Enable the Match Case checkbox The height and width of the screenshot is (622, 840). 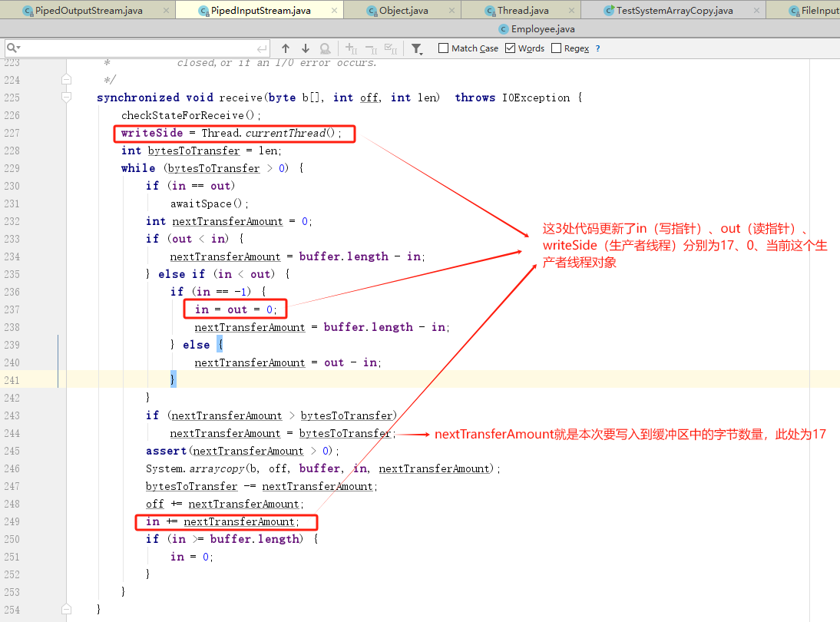(x=443, y=48)
